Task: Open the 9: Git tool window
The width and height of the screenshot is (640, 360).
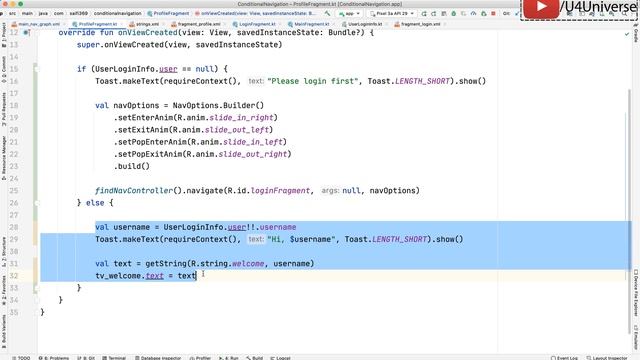Action: 86,358
